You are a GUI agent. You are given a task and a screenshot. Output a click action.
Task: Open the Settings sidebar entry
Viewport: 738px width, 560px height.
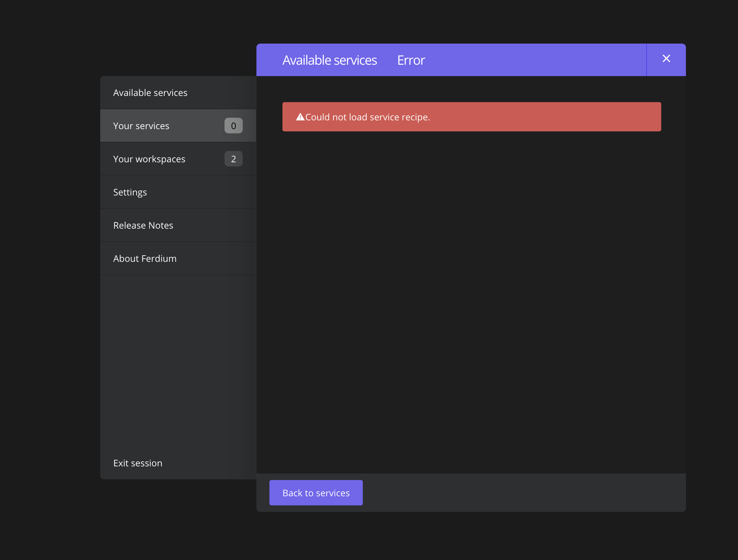[x=178, y=192]
